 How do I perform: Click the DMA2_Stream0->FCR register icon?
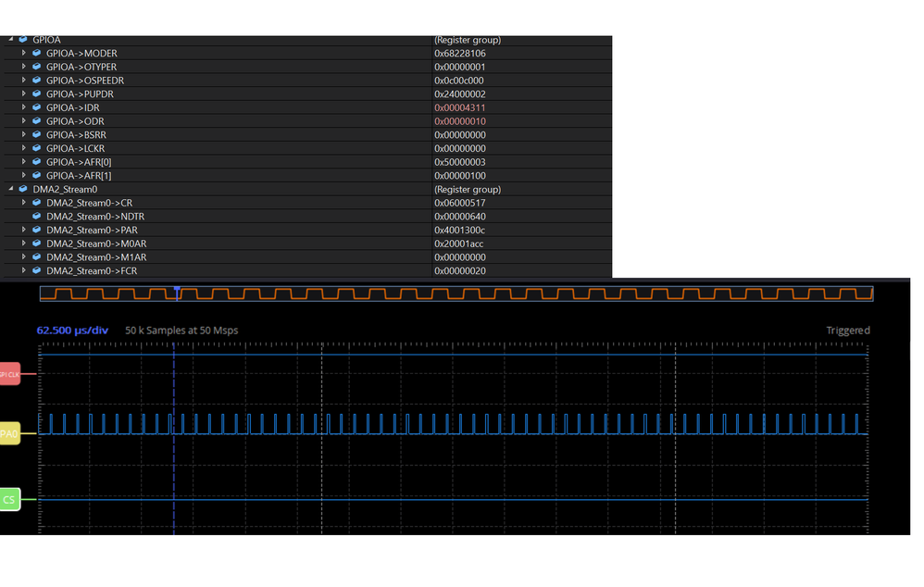point(35,270)
